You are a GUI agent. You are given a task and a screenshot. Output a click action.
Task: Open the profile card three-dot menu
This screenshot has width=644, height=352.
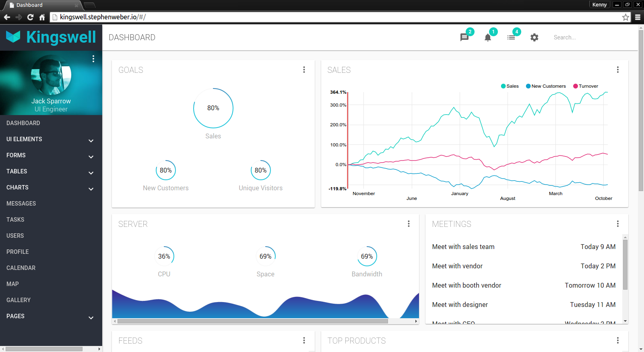pyautogui.click(x=93, y=59)
